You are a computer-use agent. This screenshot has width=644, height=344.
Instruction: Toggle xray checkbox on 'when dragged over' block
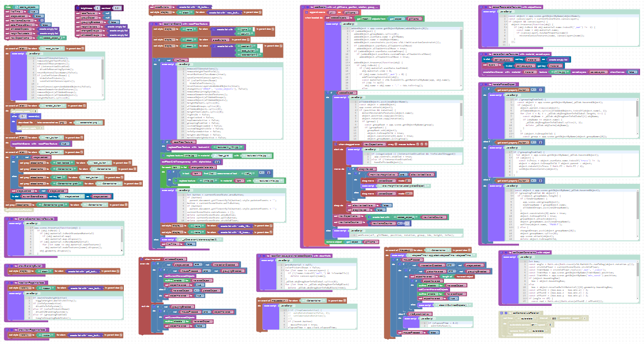coord(396,144)
